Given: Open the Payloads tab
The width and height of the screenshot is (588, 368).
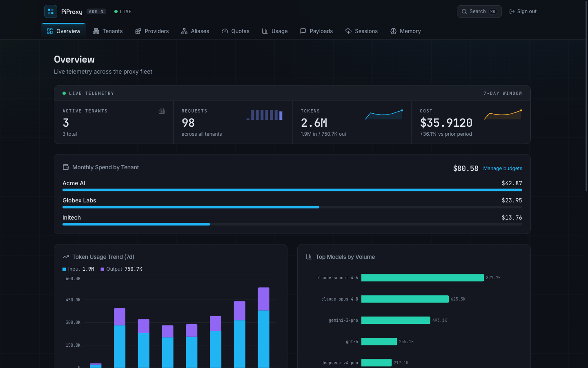Looking at the screenshot, I should pyautogui.click(x=316, y=31).
